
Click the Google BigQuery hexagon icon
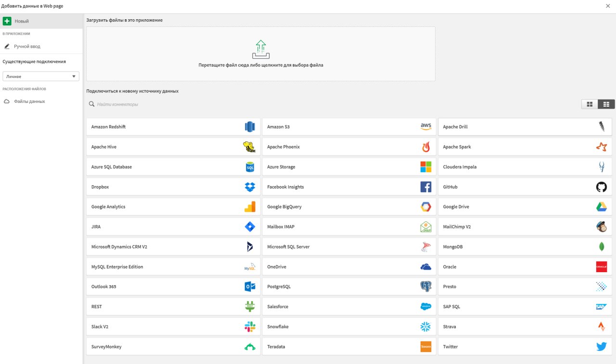click(x=425, y=207)
